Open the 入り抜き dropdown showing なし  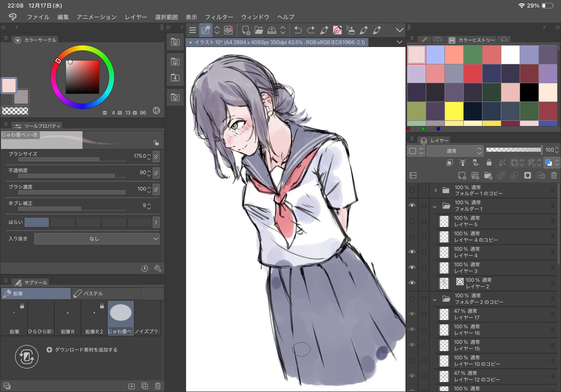(97, 239)
